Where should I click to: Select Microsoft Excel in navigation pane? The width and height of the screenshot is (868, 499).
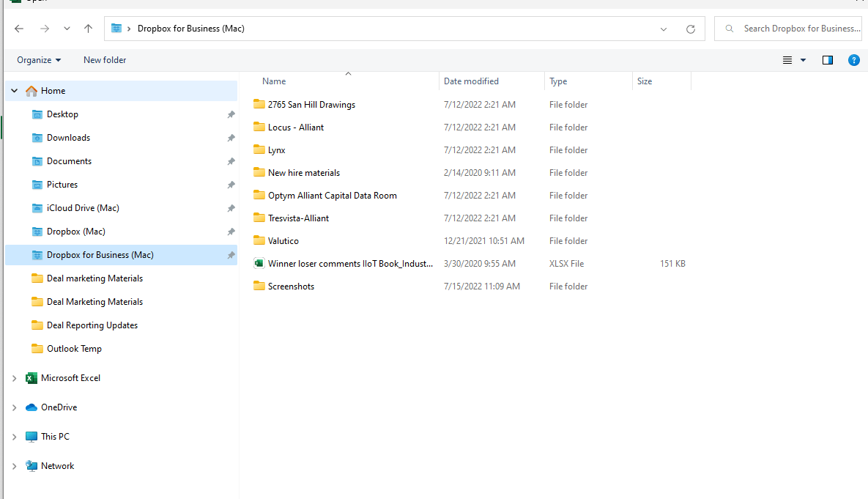[x=70, y=377]
